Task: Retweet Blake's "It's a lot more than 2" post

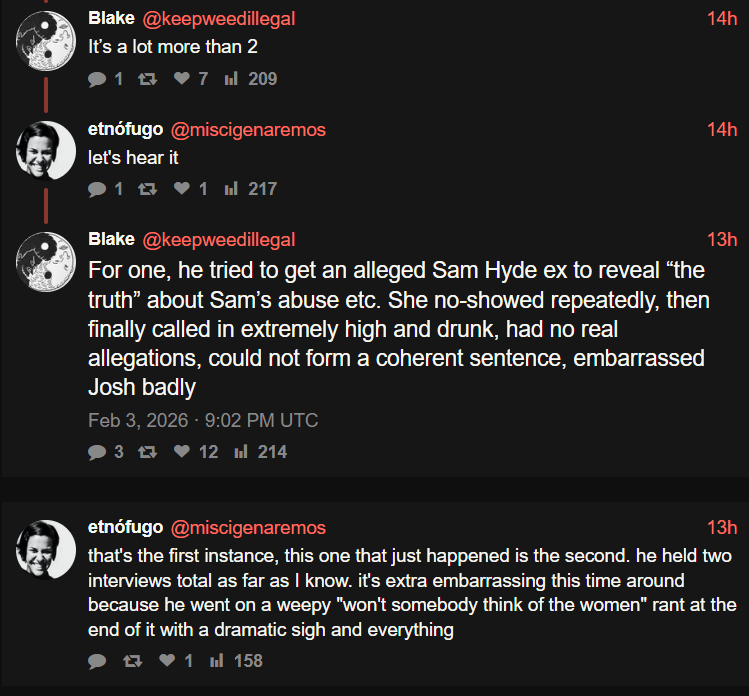Action: [147, 79]
